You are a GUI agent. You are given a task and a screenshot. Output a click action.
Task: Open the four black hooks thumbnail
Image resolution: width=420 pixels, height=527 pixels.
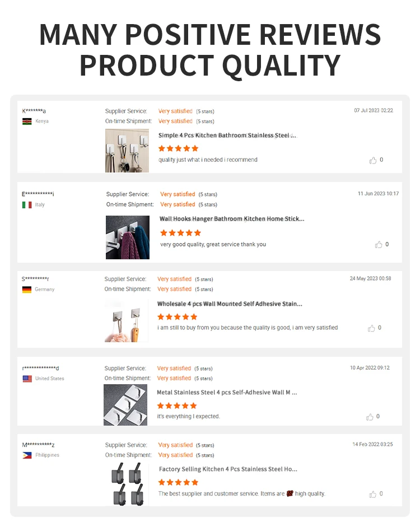(127, 484)
